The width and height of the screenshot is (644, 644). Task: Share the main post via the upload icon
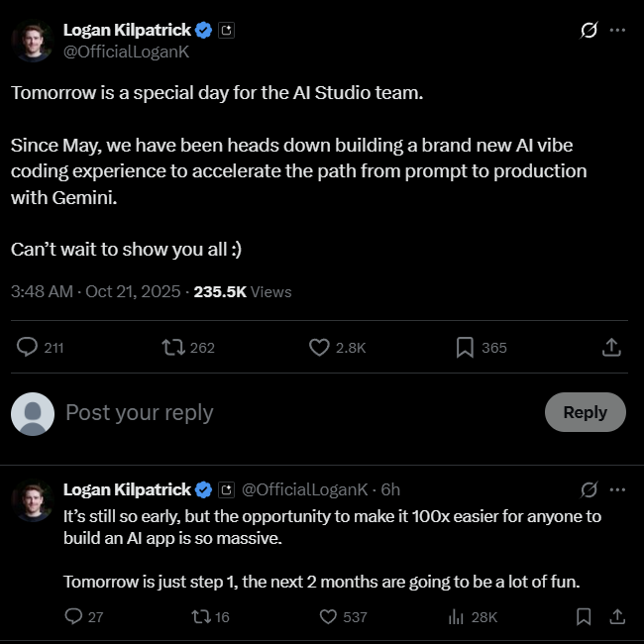[x=611, y=348]
